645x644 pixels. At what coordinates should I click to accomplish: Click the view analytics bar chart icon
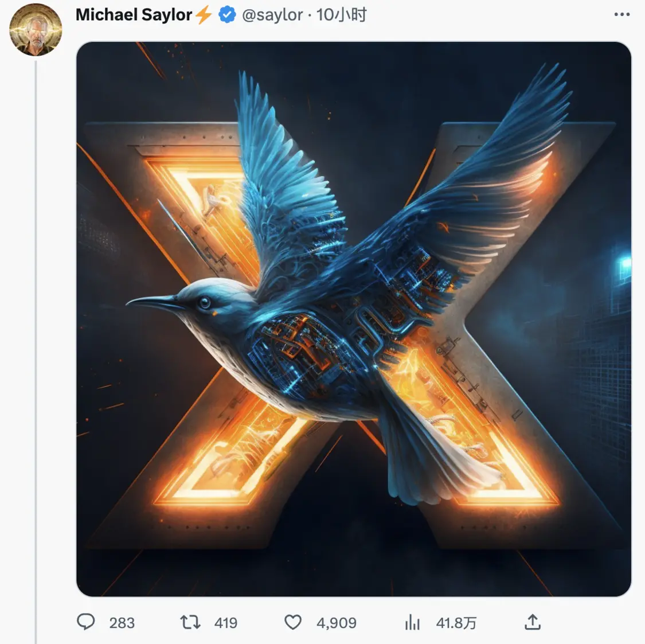[412, 622]
